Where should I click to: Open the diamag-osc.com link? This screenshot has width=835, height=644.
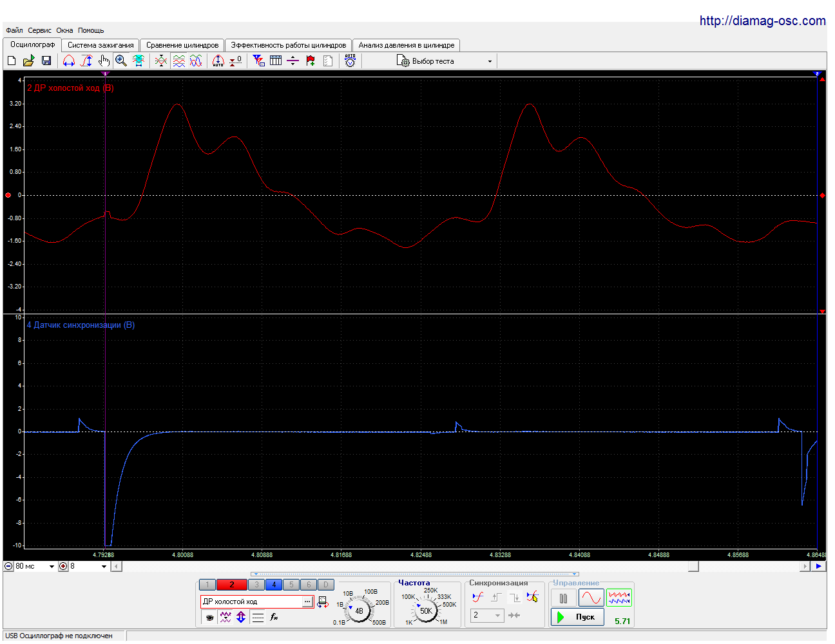click(x=763, y=21)
